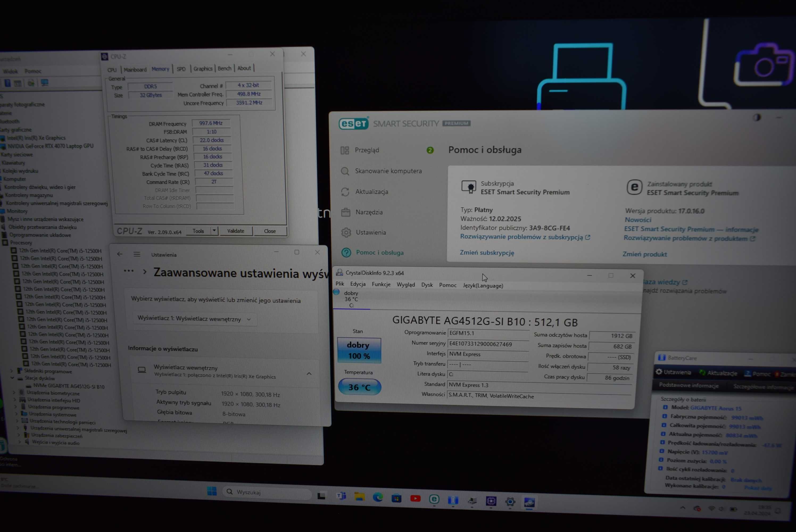Viewport: 796px width, 532px height.
Task: Click Zmień produkt link in ESET
Action: (644, 254)
